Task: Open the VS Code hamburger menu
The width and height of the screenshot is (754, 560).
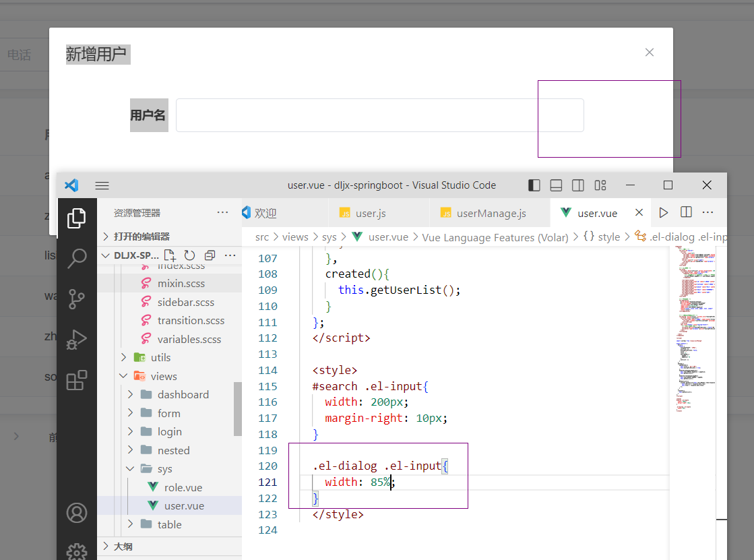Action: coord(102,186)
